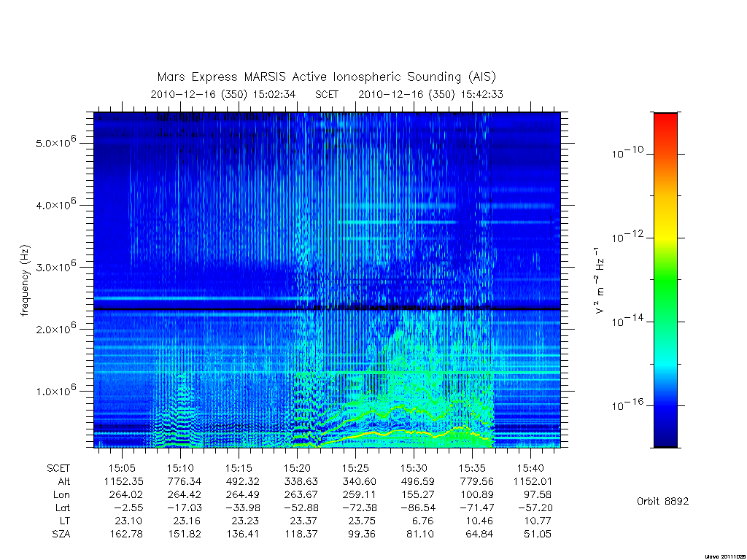This screenshot has height=560, width=747.
Task: Click the time tick '15:10'
Action: pyautogui.click(x=181, y=469)
